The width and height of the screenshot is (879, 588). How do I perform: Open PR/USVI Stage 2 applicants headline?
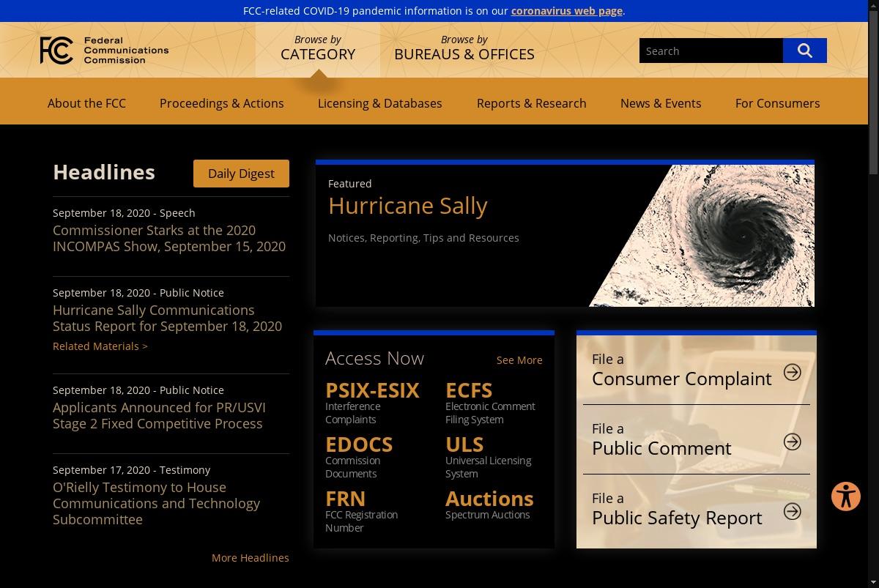point(159,415)
